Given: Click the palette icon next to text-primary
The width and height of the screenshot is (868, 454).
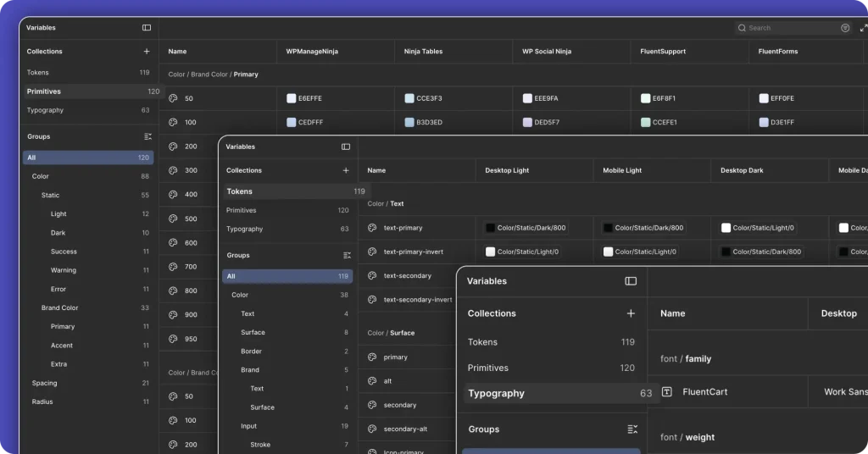Looking at the screenshot, I should pyautogui.click(x=372, y=228).
